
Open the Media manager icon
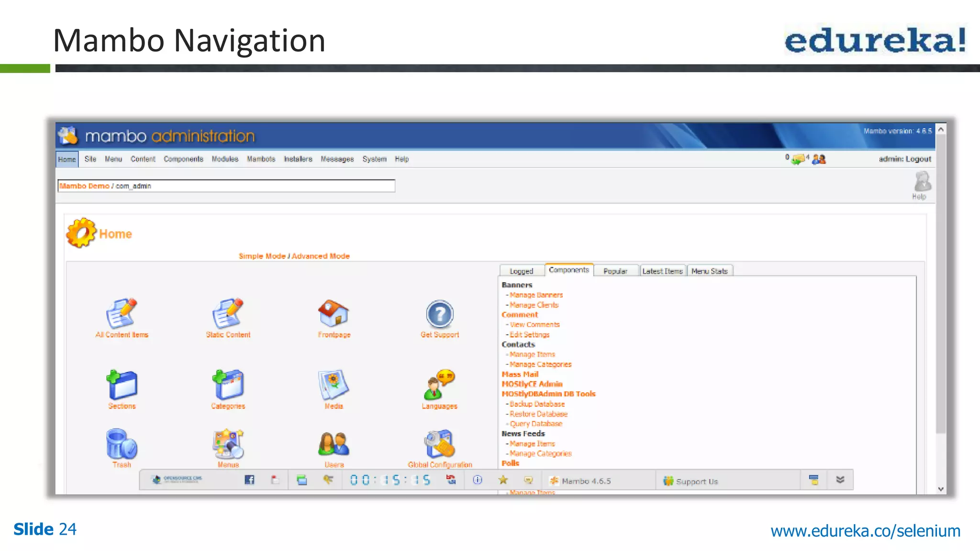coord(334,385)
